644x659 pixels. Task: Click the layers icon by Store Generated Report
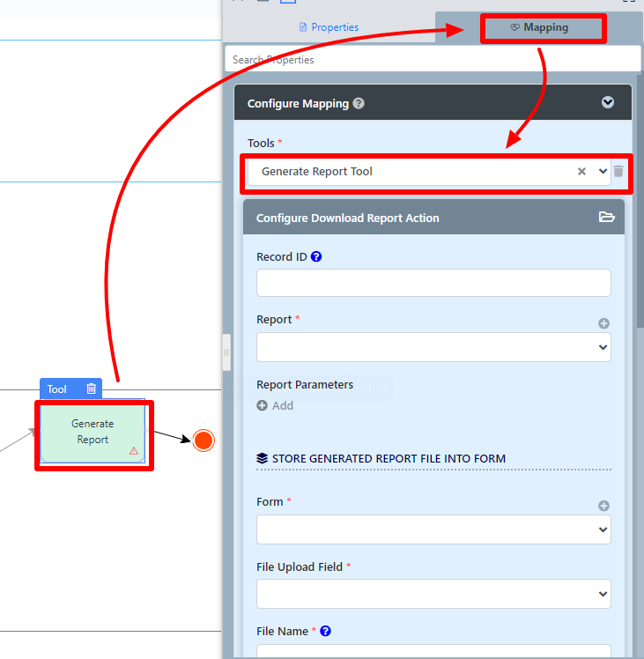[x=262, y=458]
